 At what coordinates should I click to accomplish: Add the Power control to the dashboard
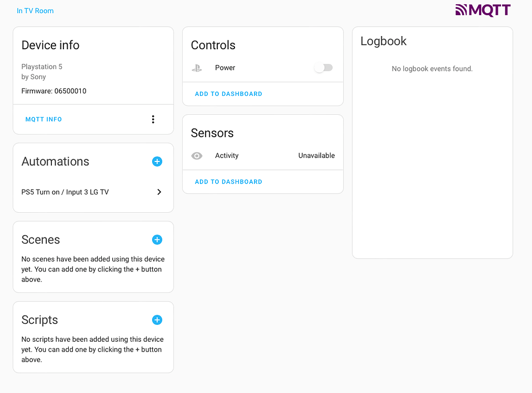click(x=228, y=94)
